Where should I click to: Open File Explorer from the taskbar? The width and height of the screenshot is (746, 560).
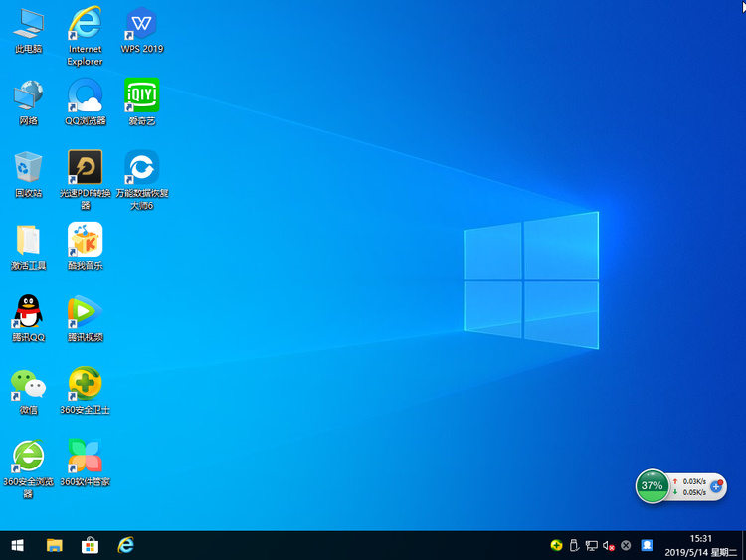click(54, 545)
